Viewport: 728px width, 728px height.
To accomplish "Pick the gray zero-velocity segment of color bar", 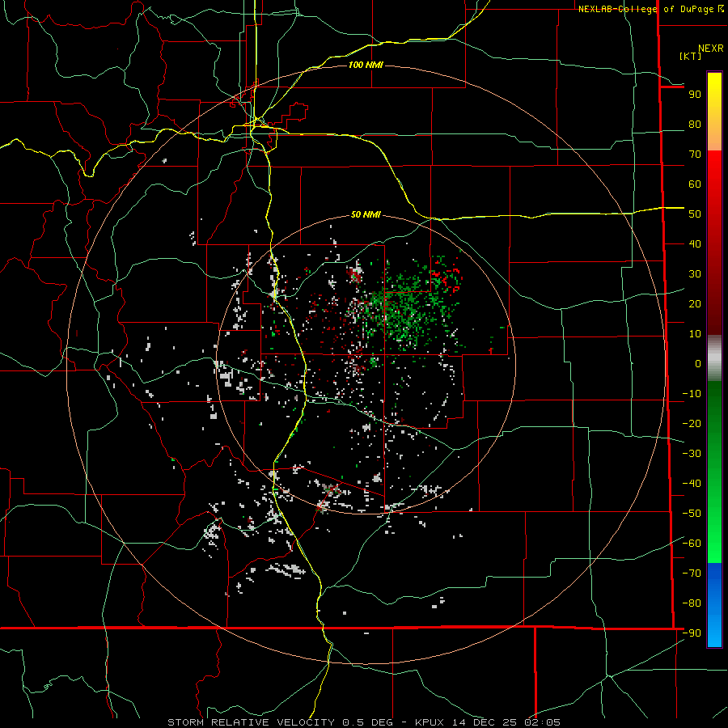I will (714, 358).
